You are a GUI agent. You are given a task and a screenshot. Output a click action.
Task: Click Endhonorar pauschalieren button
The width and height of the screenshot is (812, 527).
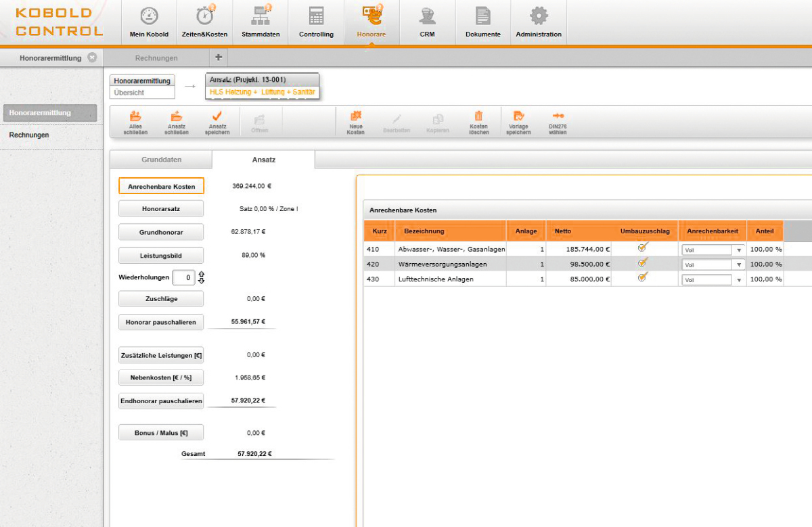coord(161,401)
